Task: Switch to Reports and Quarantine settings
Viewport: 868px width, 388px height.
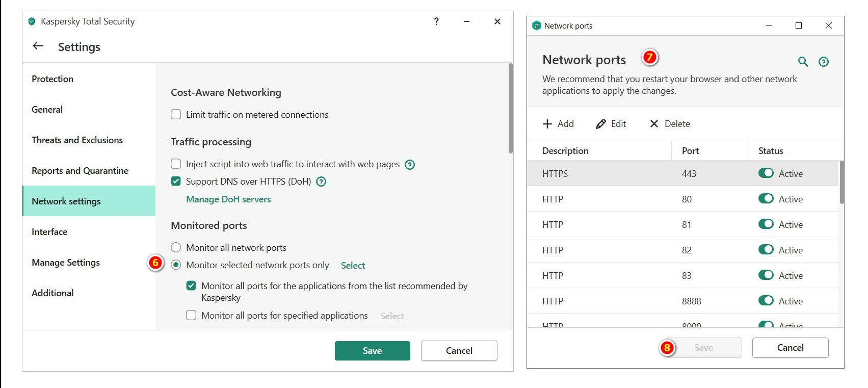Action: [80, 171]
